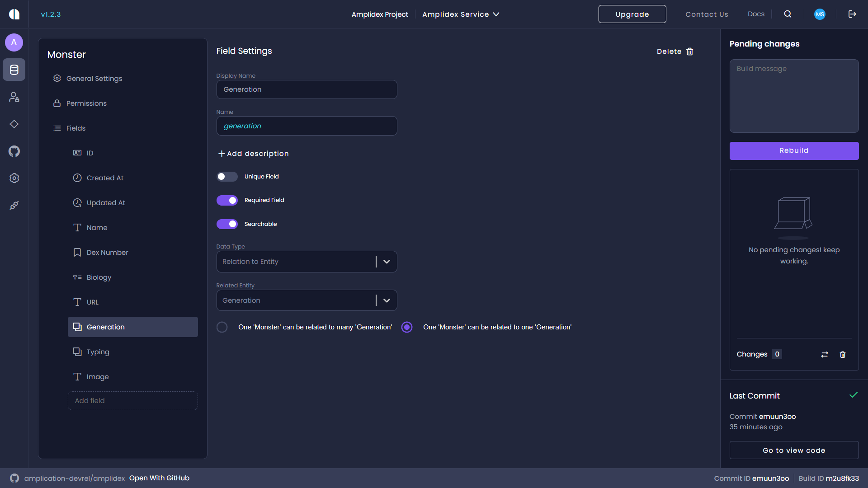Screen dimensions: 868x488
Task: Turn off the Searchable toggle
Action: click(227, 224)
